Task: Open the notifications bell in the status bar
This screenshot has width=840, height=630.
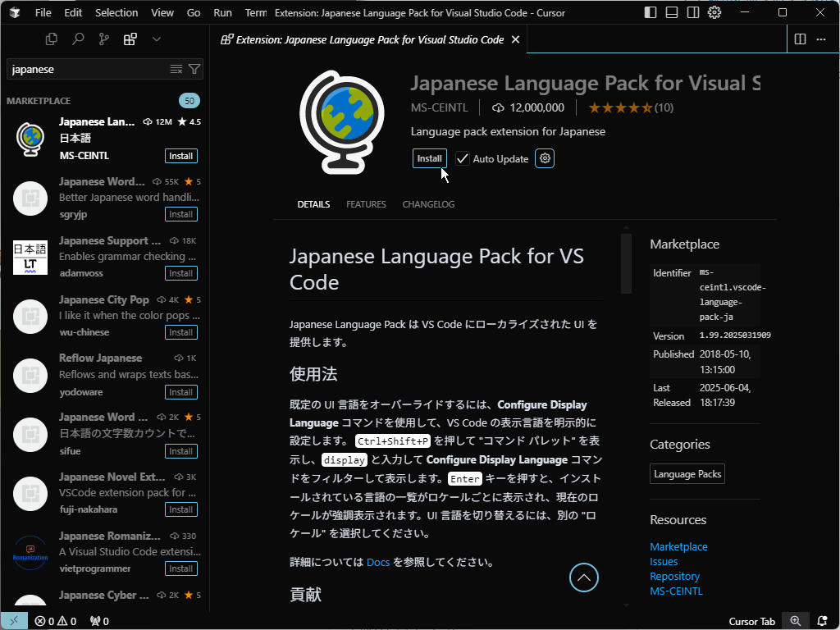Action: pos(822,621)
